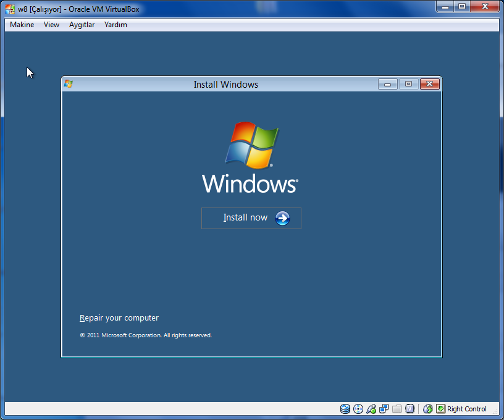
Task: Open the Yardım menu
Action: tap(115, 25)
